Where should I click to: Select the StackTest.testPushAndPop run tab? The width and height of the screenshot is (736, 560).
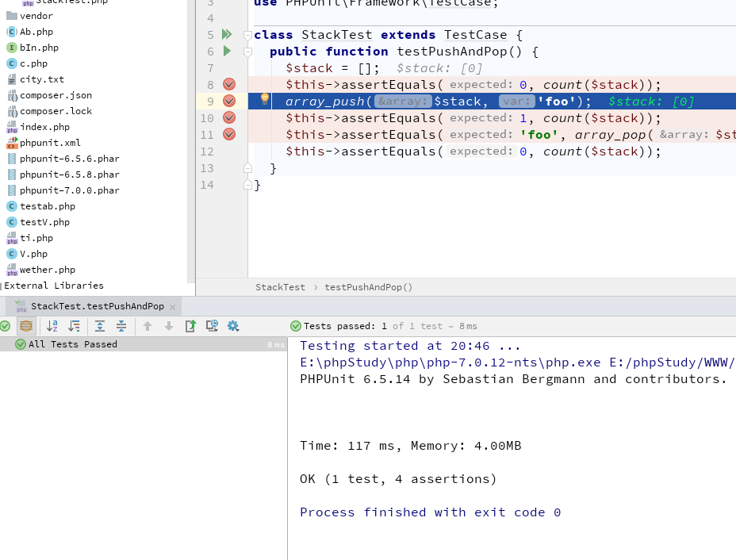click(97, 307)
